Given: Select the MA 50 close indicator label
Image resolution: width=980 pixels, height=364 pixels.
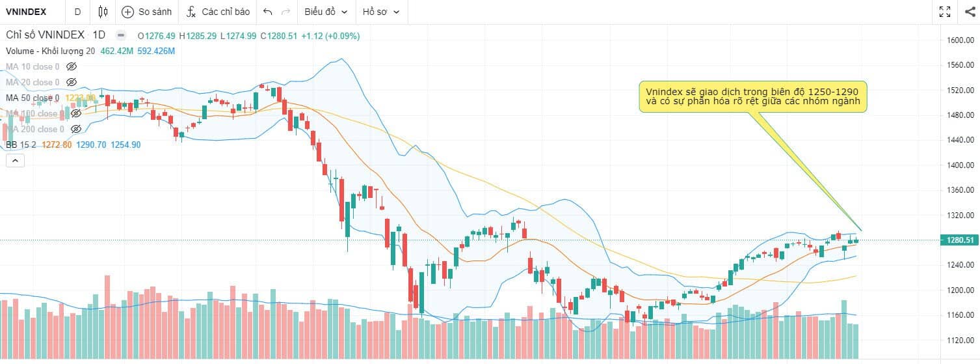Looking at the screenshot, I should (x=33, y=98).
